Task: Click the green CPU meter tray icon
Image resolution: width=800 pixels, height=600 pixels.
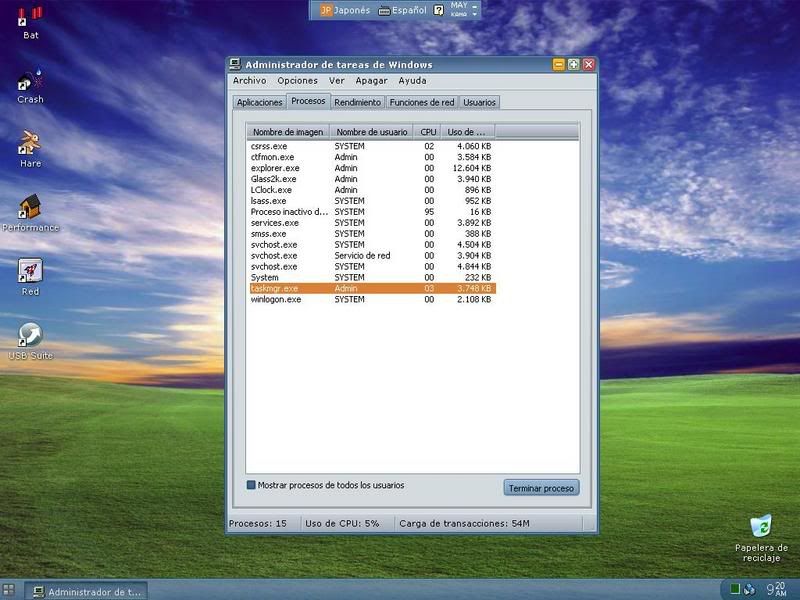Action: tap(735, 589)
